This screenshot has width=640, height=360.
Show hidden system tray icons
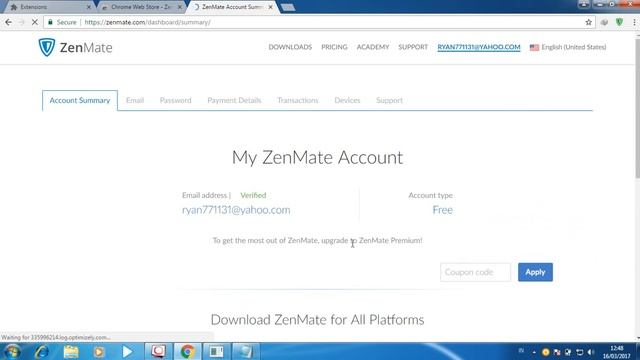534,352
